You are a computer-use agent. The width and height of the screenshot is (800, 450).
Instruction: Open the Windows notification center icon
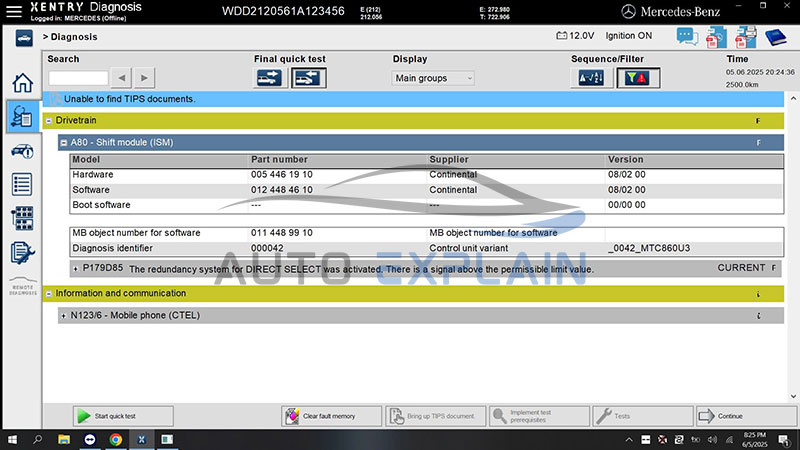click(784, 440)
